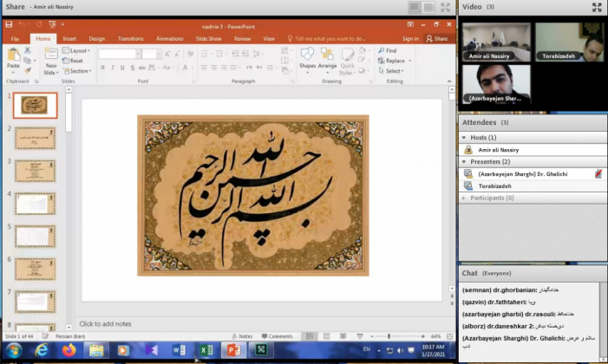The image size is (608, 364).
Task: Open the Slide Show ribbon tab
Action: click(208, 38)
